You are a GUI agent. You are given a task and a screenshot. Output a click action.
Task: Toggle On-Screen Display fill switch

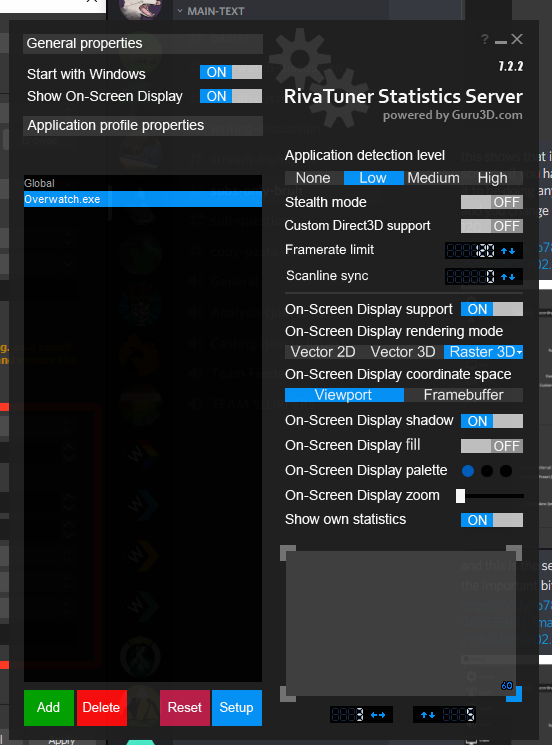[492, 446]
